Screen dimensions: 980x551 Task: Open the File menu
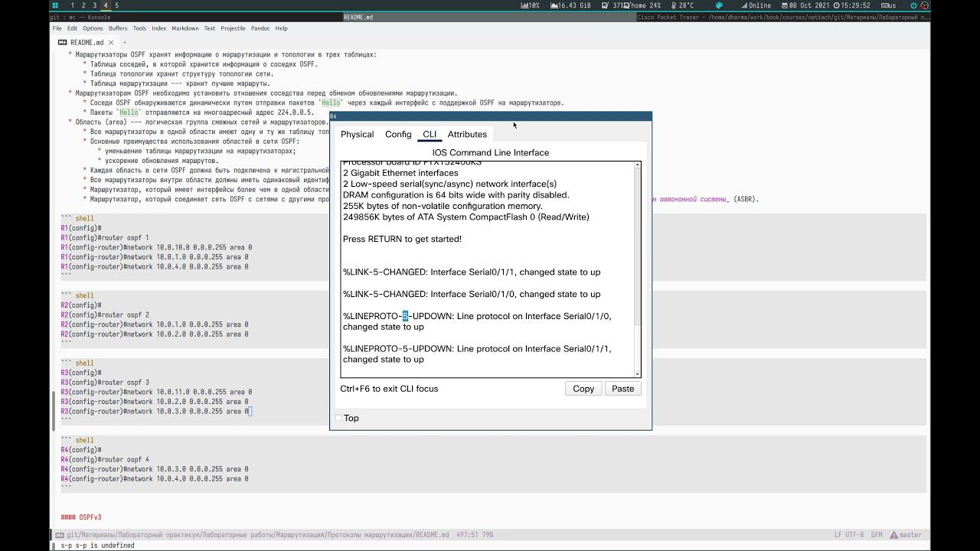(57, 28)
